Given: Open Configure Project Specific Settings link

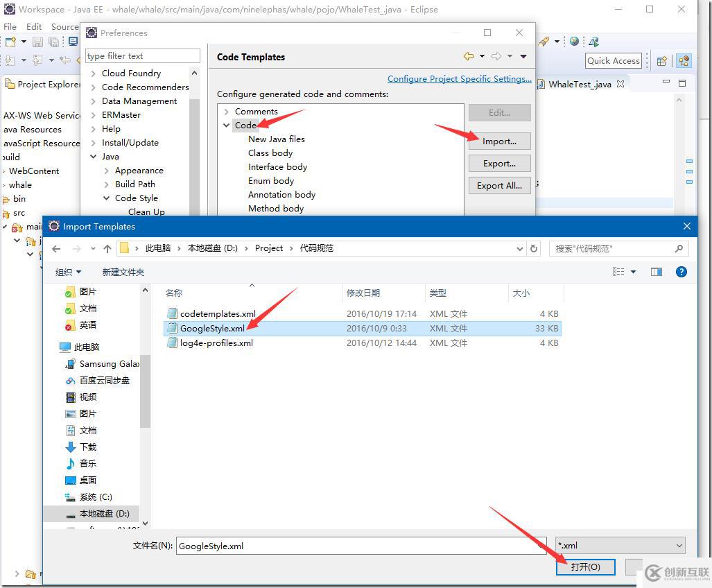Looking at the screenshot, I should tap(459, 79).
